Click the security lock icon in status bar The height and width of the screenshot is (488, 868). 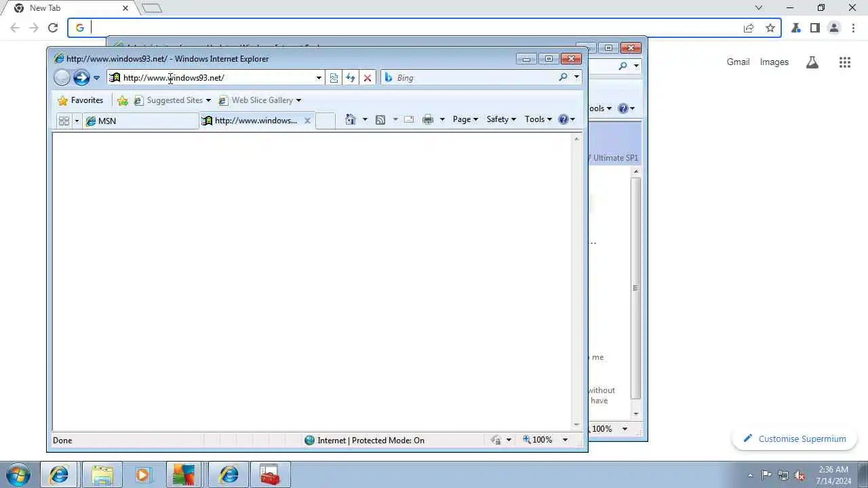click(496, 440)
